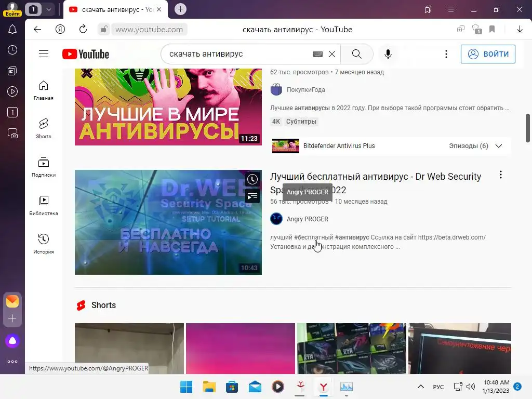This screenshot has width=532, height=399.
Task: Click the Angry PROGER channel avatar
Action: (276, 219)
